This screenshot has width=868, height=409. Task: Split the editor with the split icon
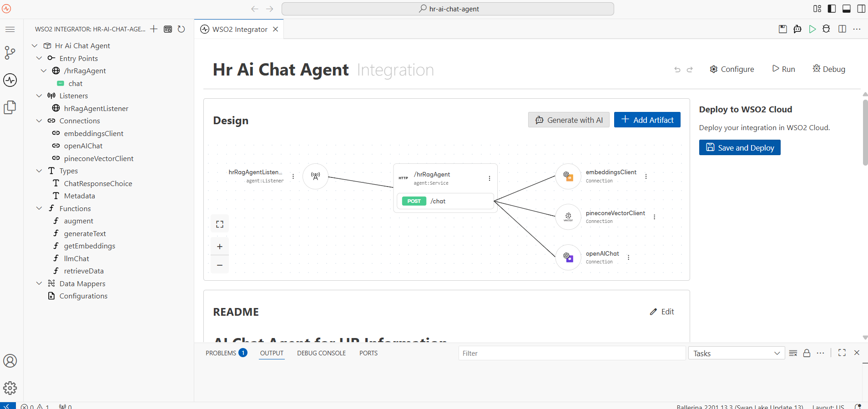[842, 29]
